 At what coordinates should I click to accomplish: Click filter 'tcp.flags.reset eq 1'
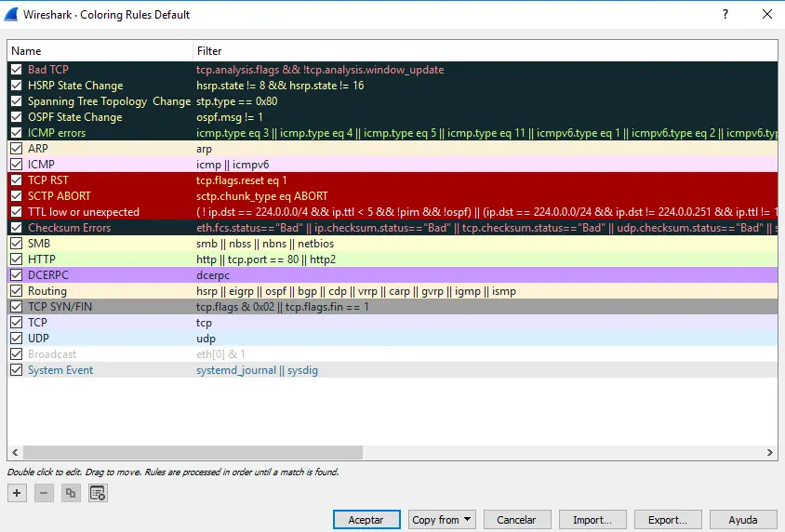tap(241, 180)
